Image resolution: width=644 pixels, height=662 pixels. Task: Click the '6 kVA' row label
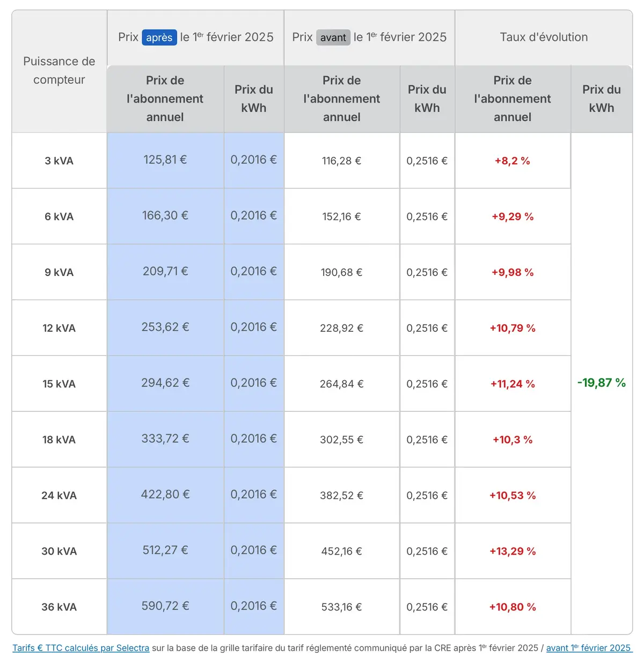[x=59, y=216]
